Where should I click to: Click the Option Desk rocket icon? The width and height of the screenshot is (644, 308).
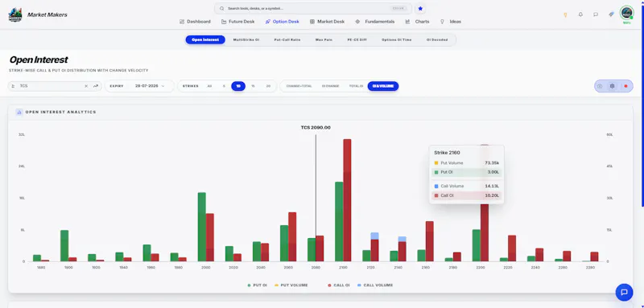click(x=268, y=22)
